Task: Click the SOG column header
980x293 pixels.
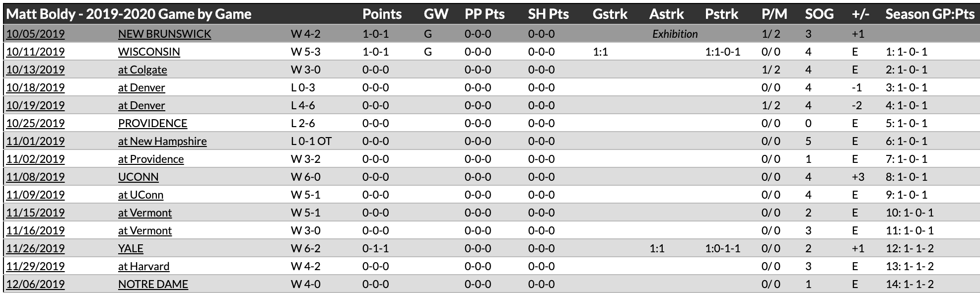Action: (x=819, y=14)
